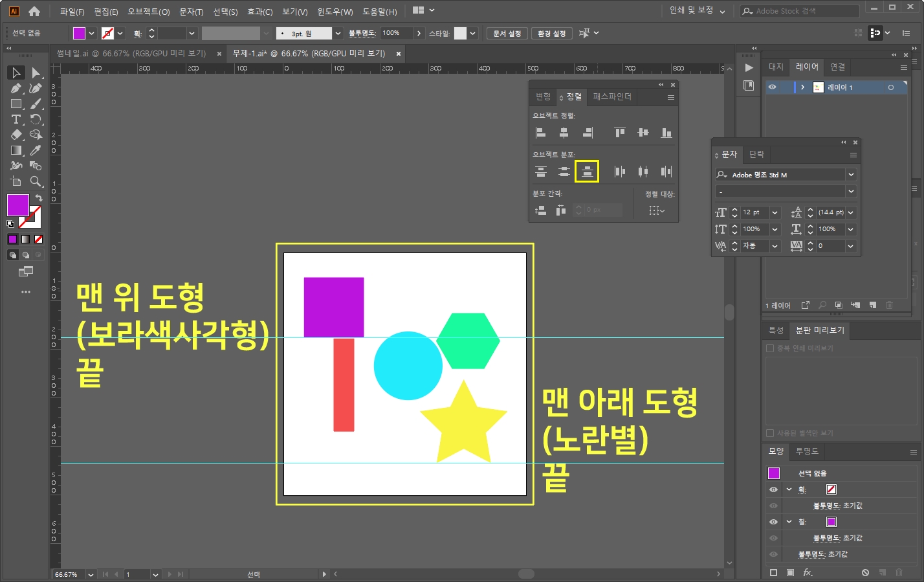
Task: Open font family dropdown Adobe 명조 Std M
Action: point(851,175)
